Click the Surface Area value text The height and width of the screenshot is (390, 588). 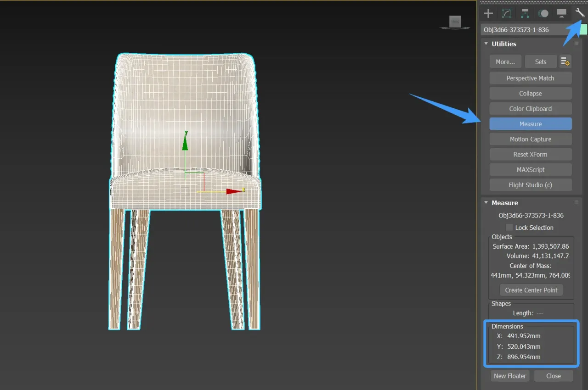(x=550, y=246)
